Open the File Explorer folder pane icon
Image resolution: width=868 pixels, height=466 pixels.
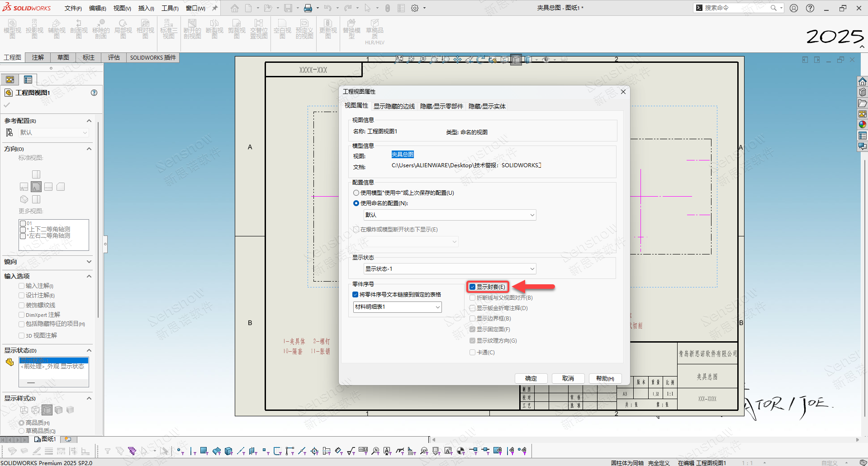[x=863, y=104]
